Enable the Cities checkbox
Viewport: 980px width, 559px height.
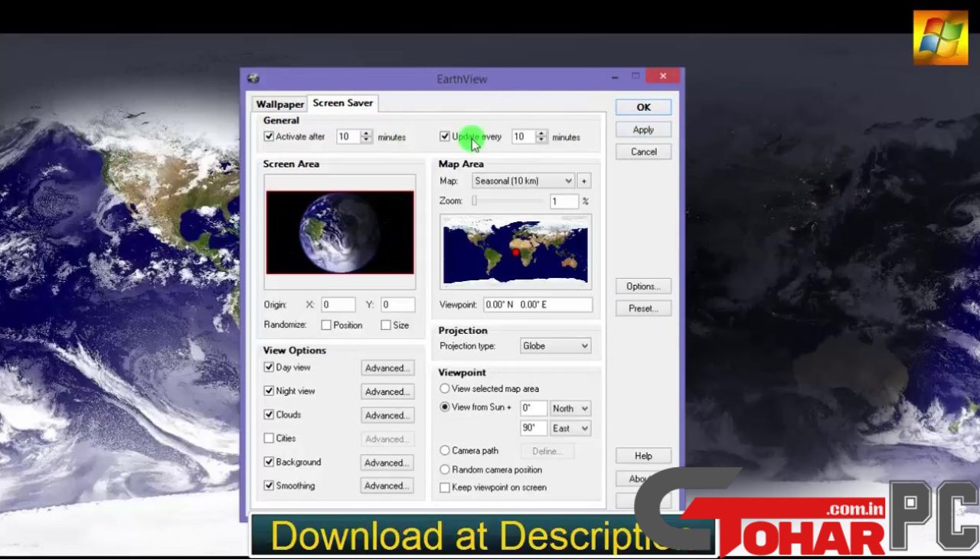point(269,438)
